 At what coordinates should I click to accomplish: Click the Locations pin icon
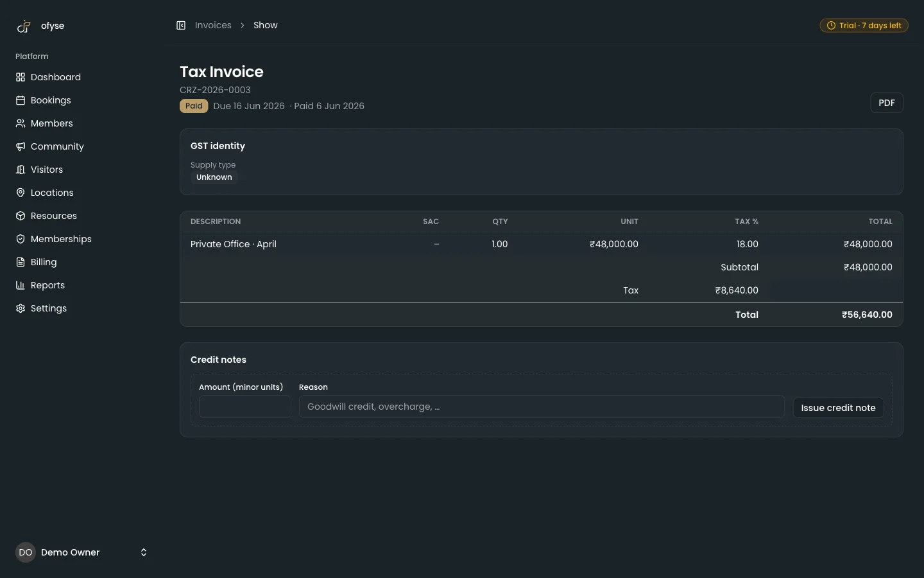click(21, 193)
